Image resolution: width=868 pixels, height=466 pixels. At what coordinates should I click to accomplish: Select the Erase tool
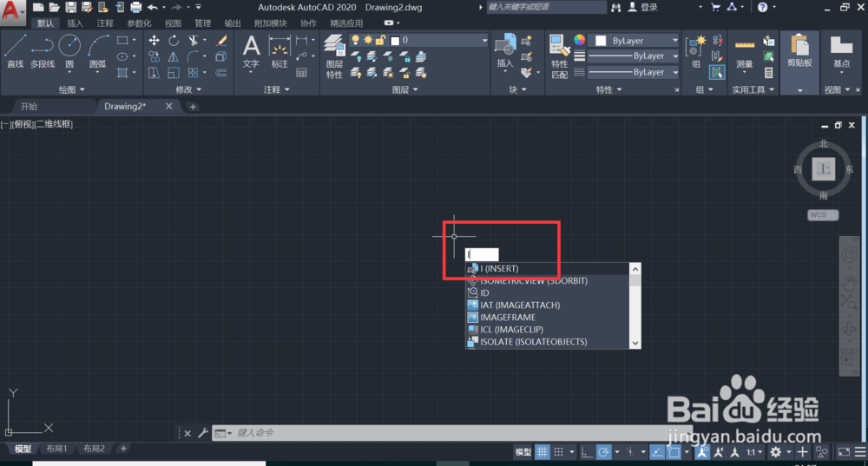click(221, 41)
